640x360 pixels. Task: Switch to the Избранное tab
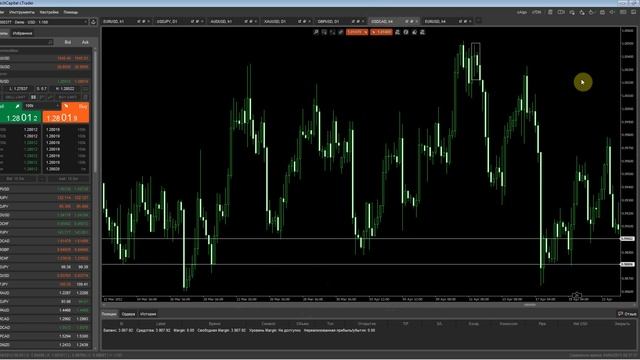(x=22, y=33)
